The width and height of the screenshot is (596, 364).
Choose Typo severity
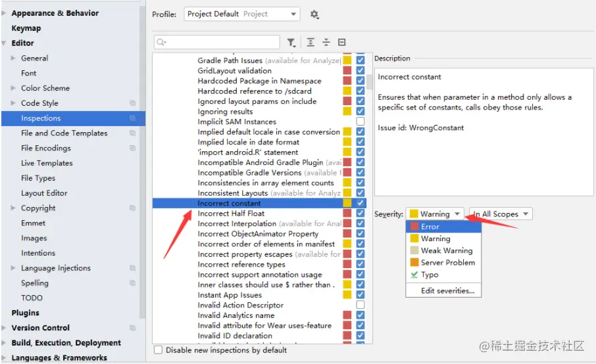pos(443,275)
